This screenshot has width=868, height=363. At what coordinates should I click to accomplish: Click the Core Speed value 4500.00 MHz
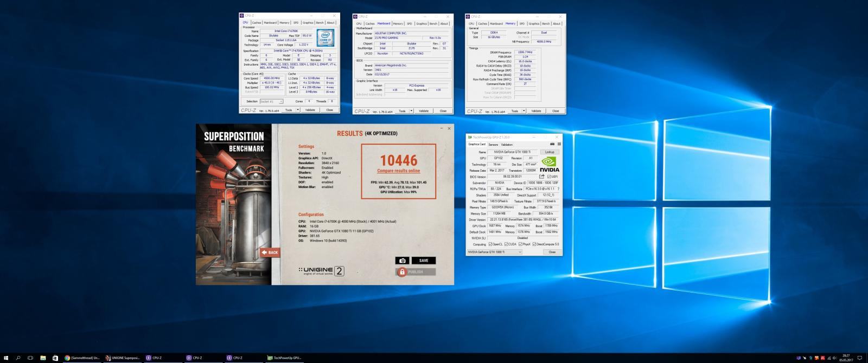click(x=272, y=78)
